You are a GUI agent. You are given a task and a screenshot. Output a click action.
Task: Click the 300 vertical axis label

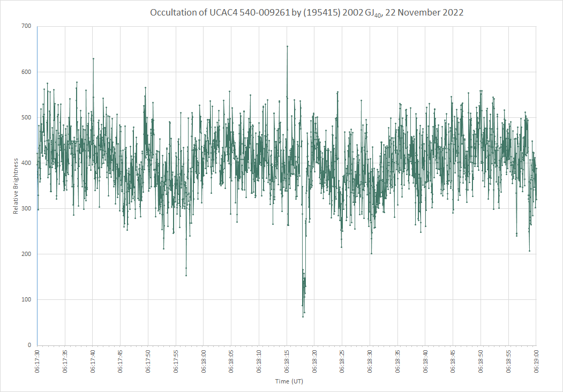pos(27,208)
